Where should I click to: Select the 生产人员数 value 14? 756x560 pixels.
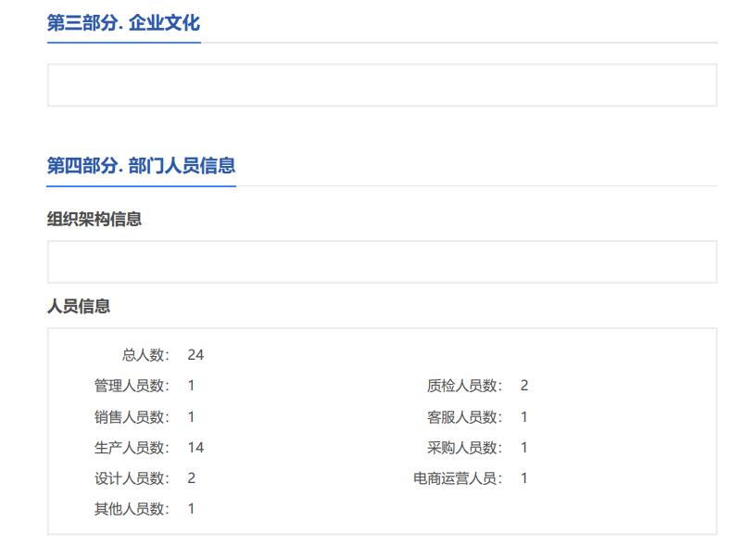click(x=195, y=448)
